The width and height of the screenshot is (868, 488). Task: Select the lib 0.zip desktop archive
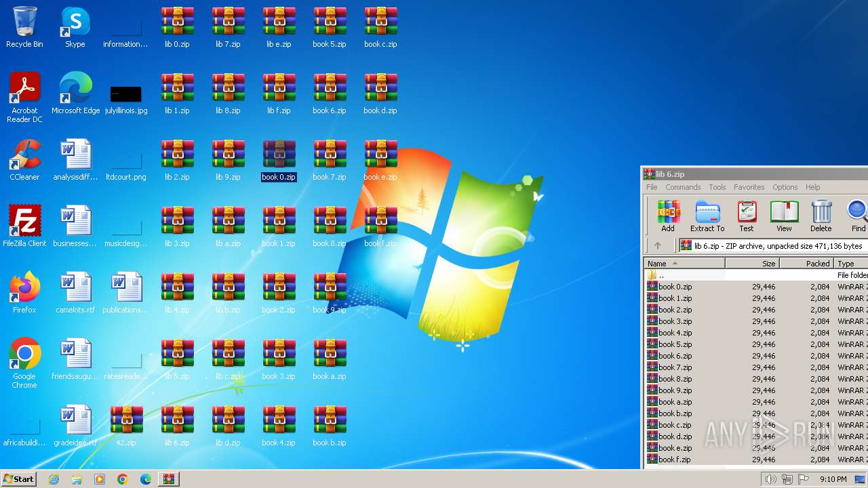click(x=177, y=27)
